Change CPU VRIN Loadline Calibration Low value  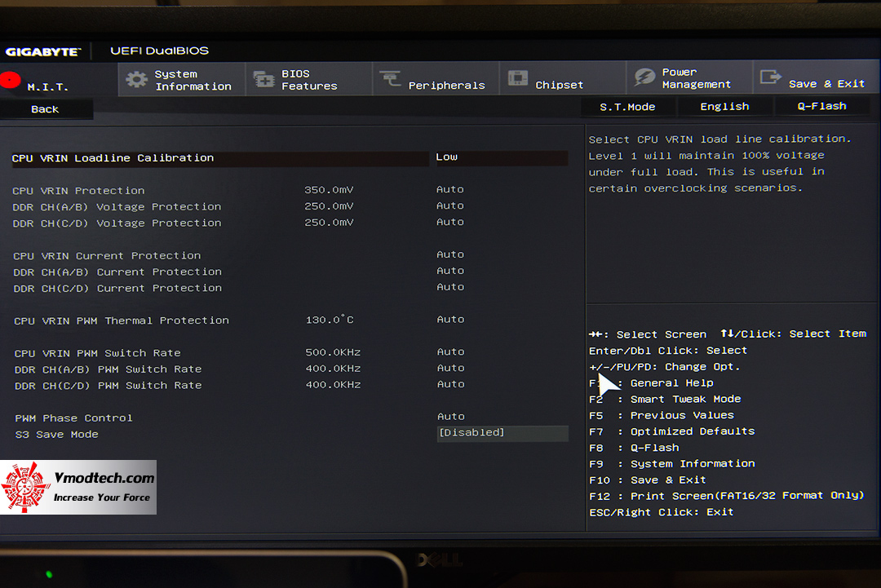point(501,157)
